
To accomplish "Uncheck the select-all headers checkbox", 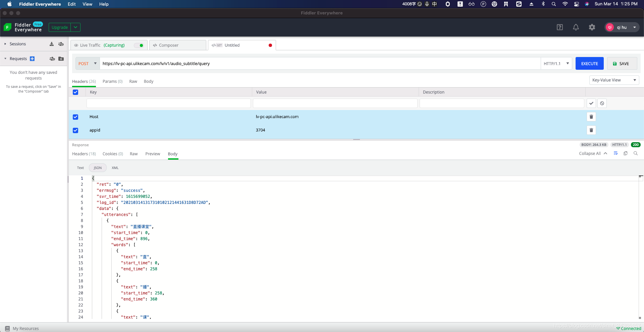I will click(x=75, y=92).
